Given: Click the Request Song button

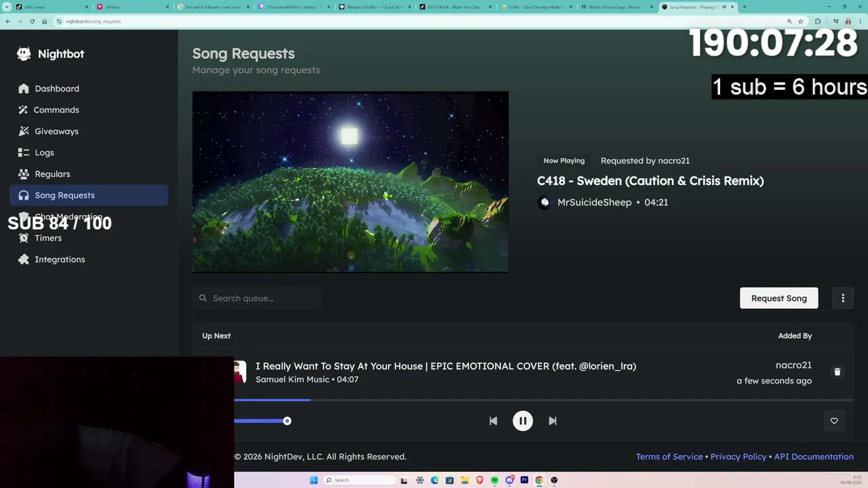Looking at the screenshot, I should pos(779,298).
